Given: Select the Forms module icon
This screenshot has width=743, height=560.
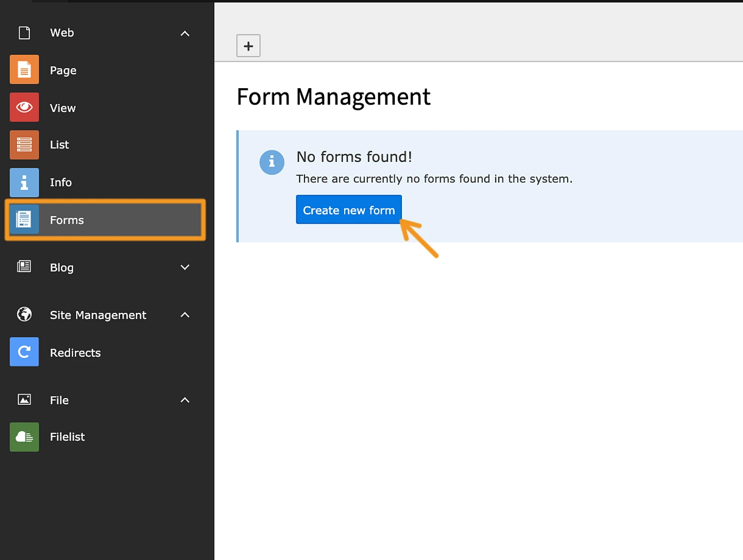Looking at the screenshot, I should click(24, 219).
